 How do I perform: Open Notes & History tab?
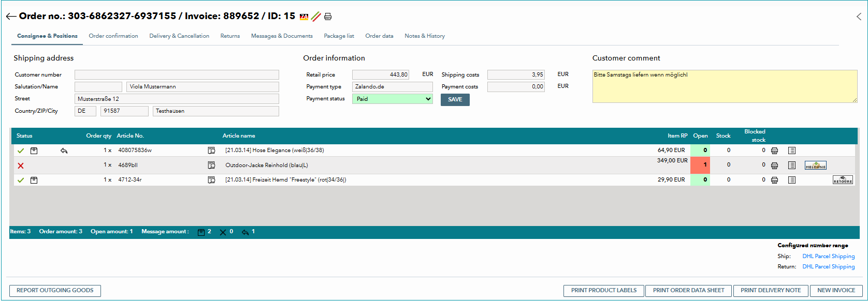425,36
